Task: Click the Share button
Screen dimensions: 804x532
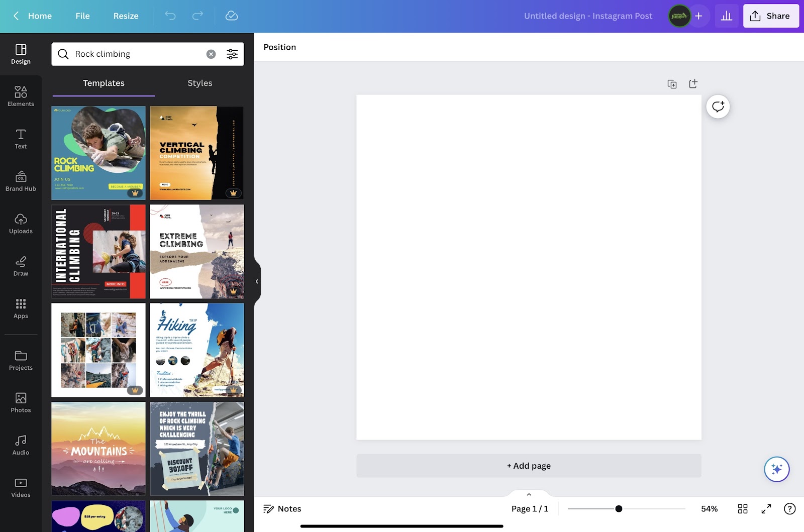Action: (x=771, y=16)
